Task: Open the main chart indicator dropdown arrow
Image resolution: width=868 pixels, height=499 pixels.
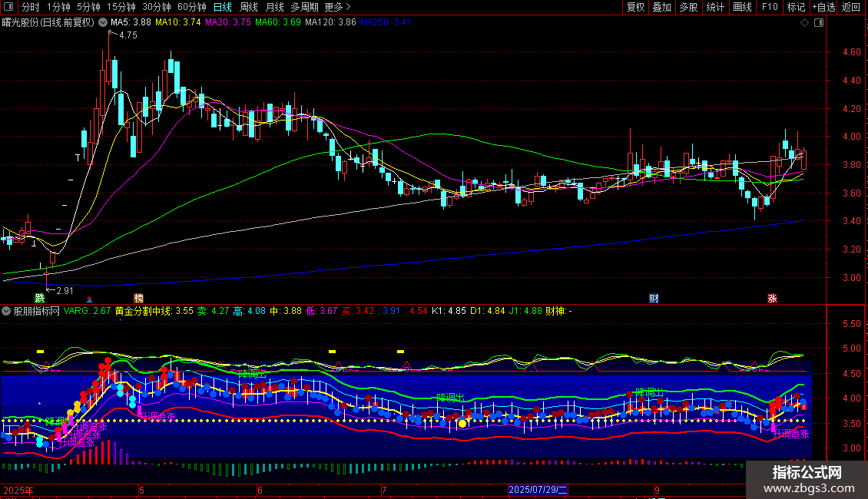Action: click(x=103, y=22)
